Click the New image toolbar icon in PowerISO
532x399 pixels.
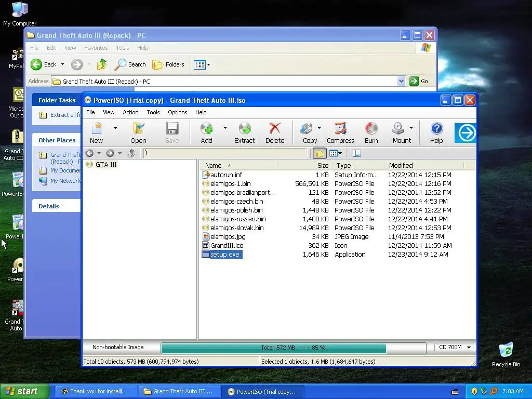pos(97,132)
